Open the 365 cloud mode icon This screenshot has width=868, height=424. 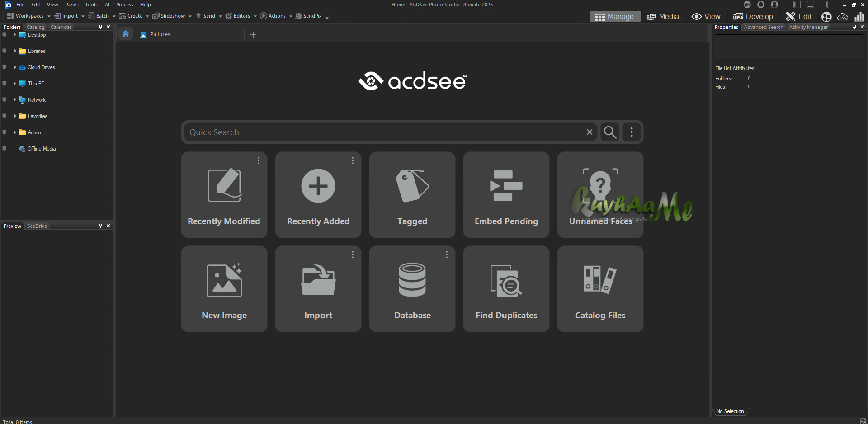point(843,17)
